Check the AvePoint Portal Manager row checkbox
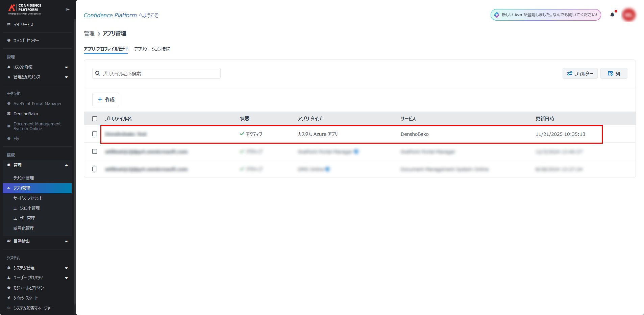The width and height of the screenshot is (644, 315). click(95, 151)
